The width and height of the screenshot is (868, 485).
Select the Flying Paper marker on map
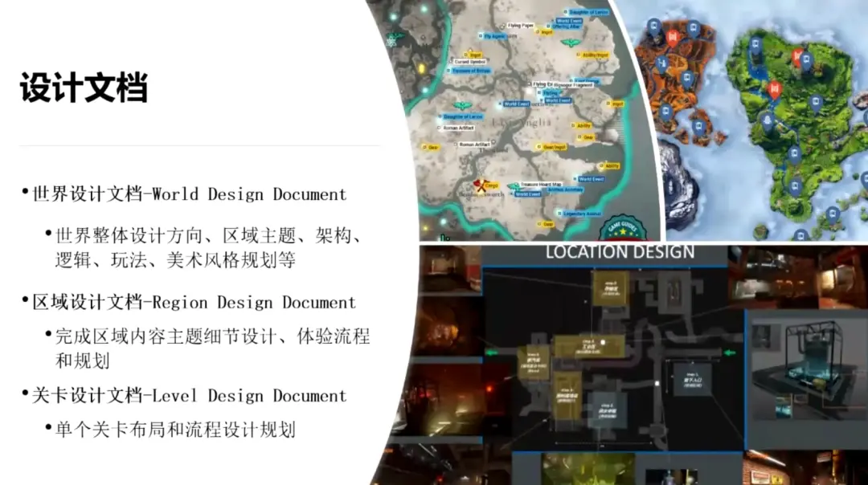515,26
